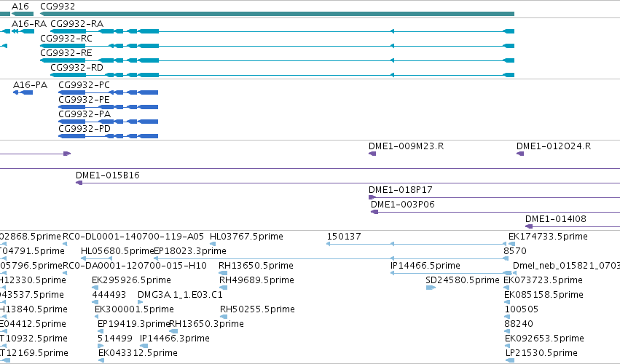Click the A16 gene label

[20, 7]
